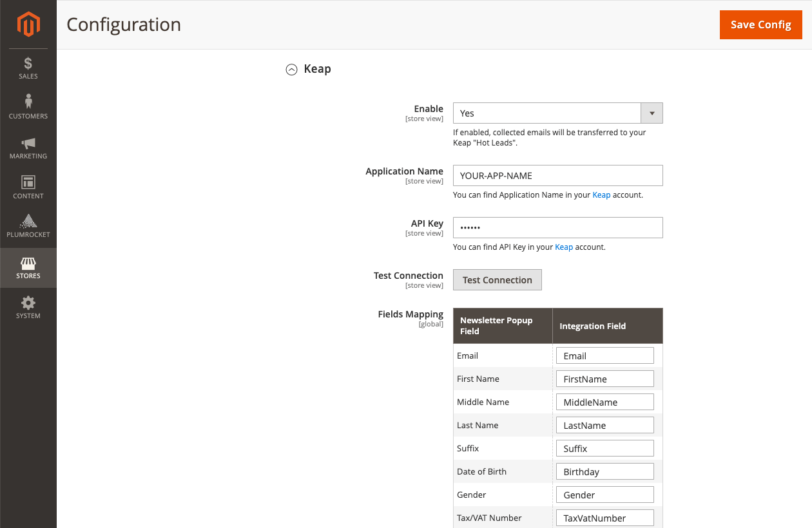Open the Enable dropdown
812x528 pixels.
coord(651,113)
